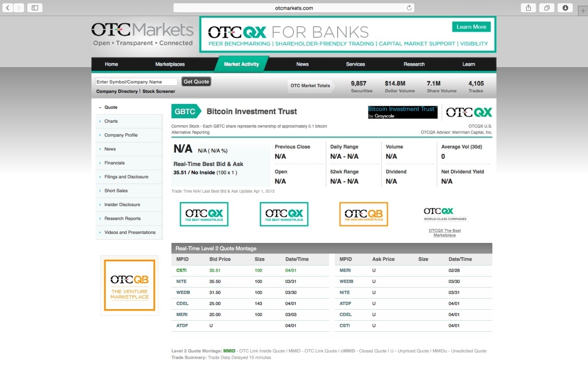Viewport: 588px width, 368px height.
Task: Reload the page in address bar
Action: (x=409, y=8)
